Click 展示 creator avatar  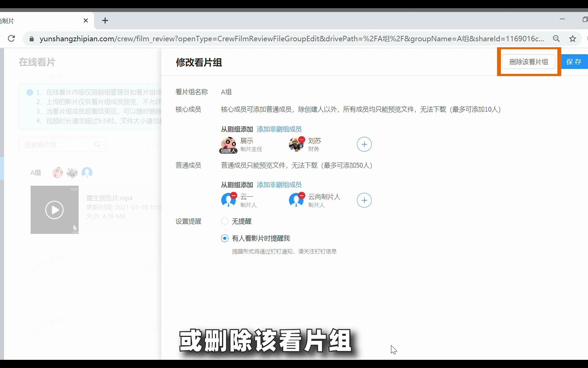click(228, 144)
